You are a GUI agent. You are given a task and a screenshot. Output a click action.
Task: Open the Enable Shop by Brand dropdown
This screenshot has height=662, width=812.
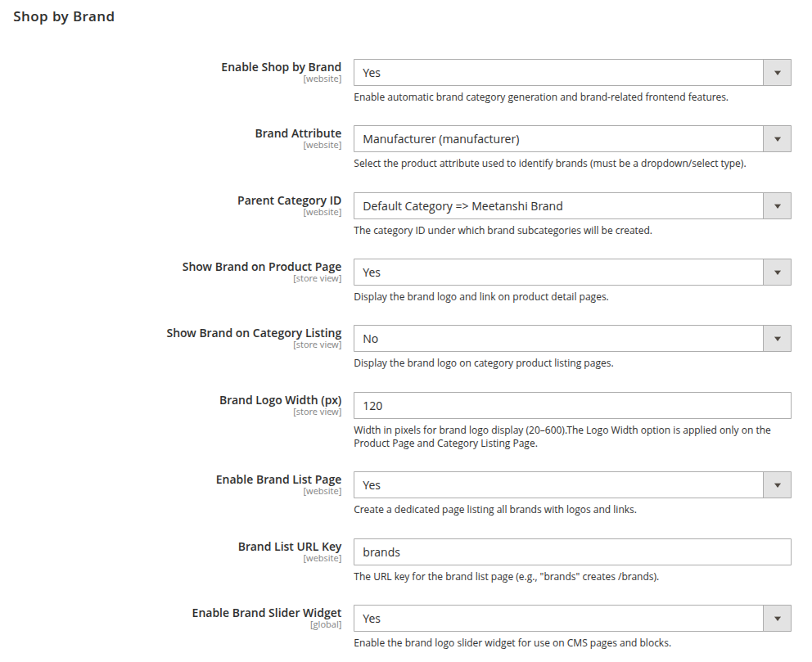[572, 73]
